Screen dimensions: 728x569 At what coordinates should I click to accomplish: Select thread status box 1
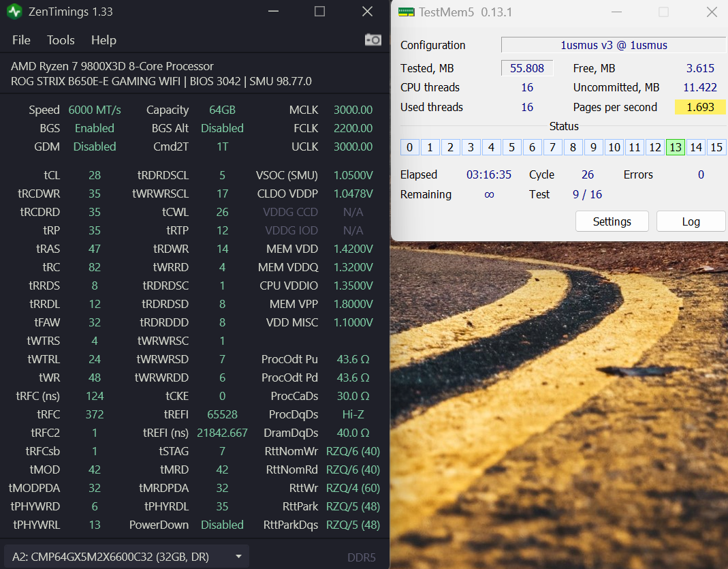coord(430,147)
